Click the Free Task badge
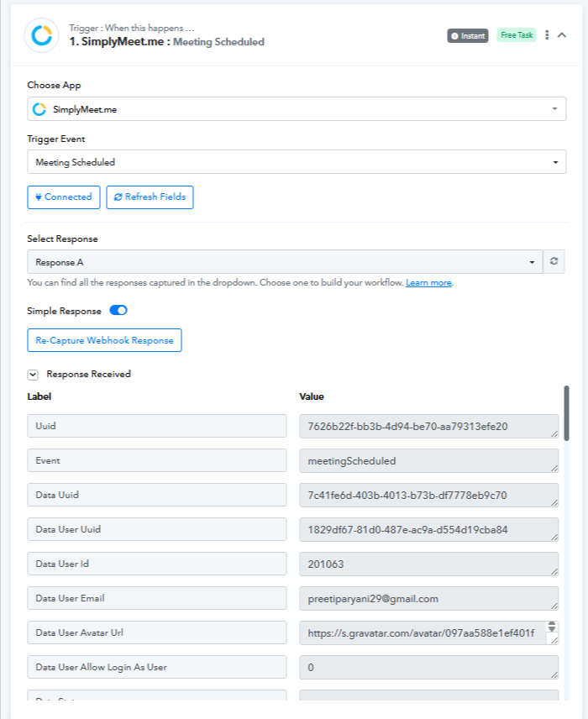 (x=517, y=35)
